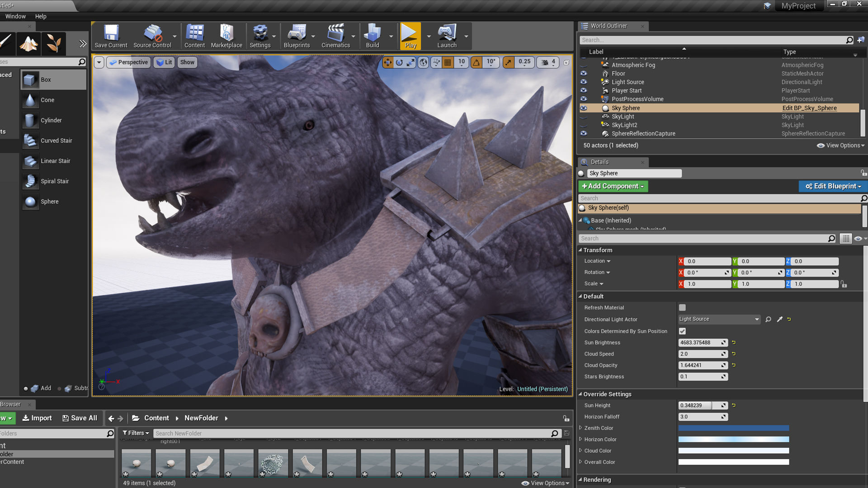Toggle world/local coordinate space icon
Screen dimensions: 868x488
point(423,62)
